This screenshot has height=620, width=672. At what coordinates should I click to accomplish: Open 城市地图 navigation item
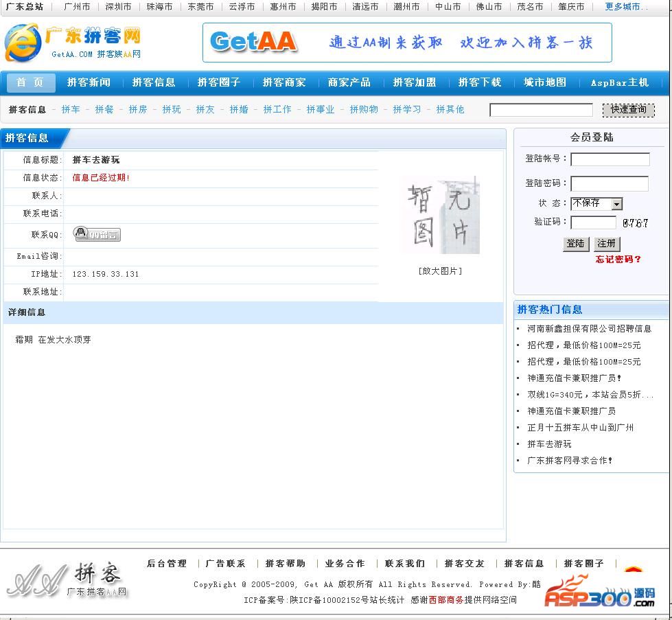545,82
